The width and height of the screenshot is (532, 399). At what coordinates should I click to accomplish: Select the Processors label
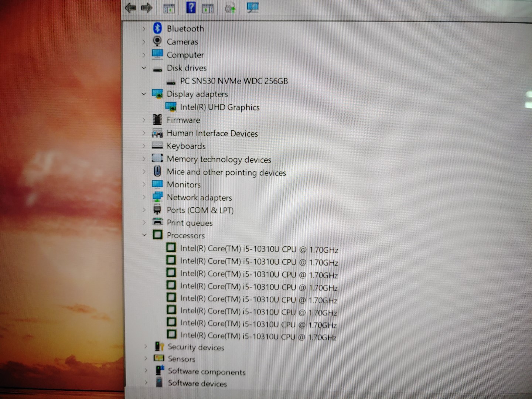[185, 235]
